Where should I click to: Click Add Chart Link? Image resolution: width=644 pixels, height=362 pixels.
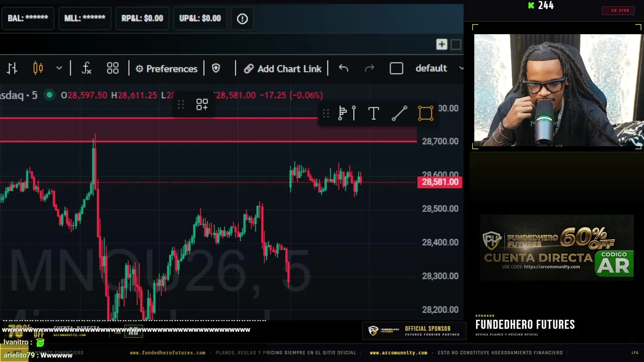tap(283, 69)
